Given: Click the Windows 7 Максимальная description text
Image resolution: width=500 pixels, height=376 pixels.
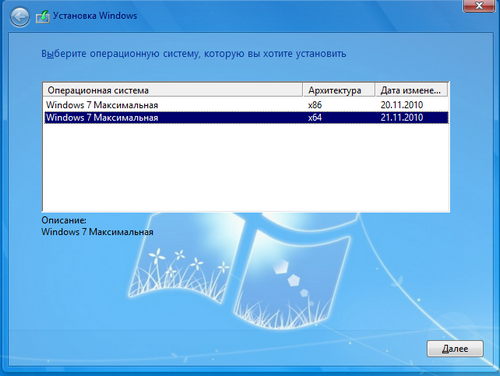Looking at the screenshot, I should [97, 232].
